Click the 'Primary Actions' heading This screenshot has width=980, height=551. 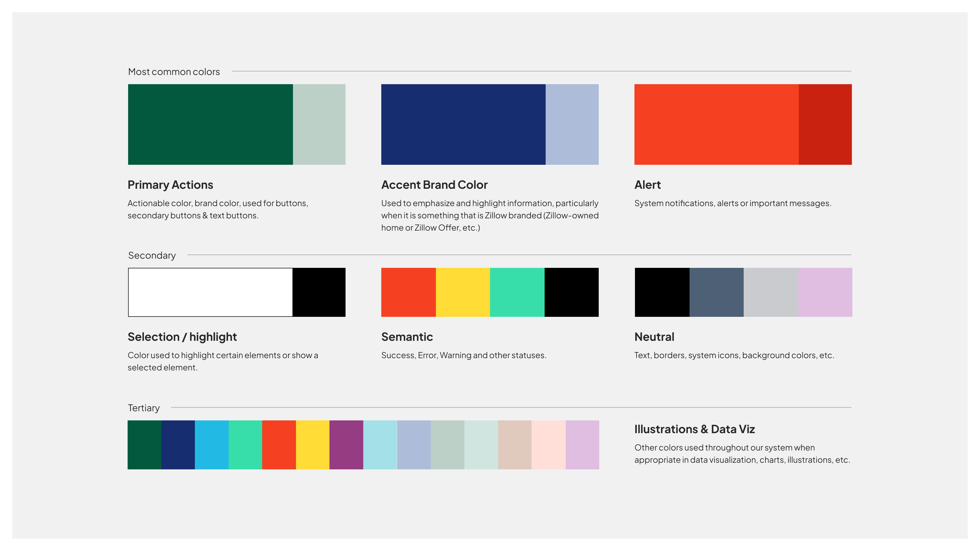[x=170, y=185]
